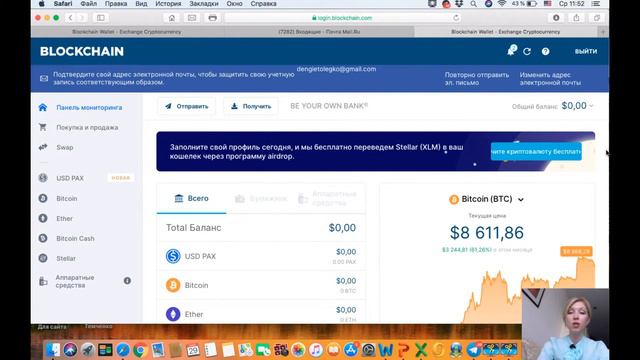Click the Выйти logout link
Screen dimensions: 640x360
[586, 51]
